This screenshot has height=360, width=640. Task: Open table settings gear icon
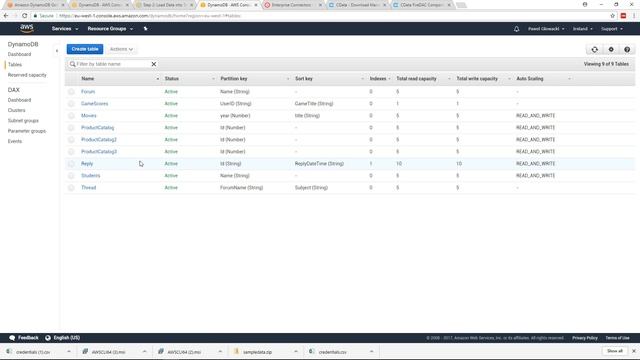tap(611, 49)
